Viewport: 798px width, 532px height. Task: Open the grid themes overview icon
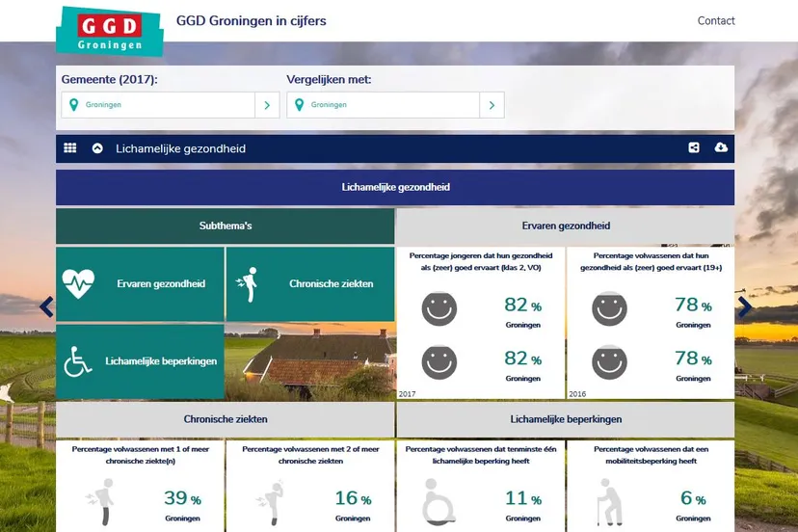pos(70,148)
